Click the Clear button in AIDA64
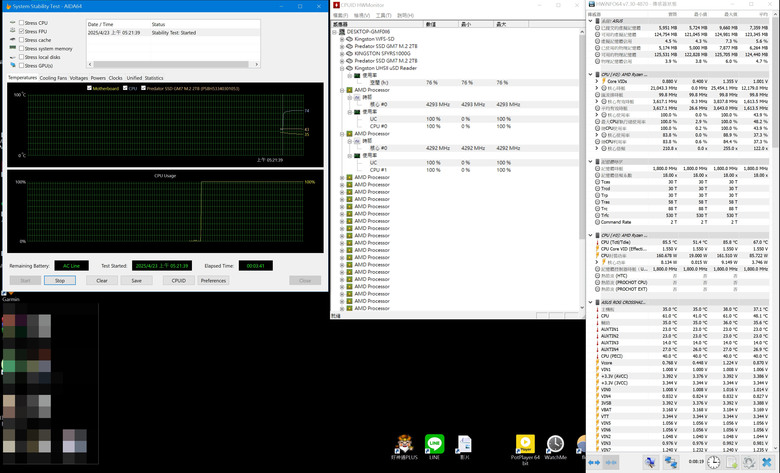The height and width of the screenshot is (473, 780). pyautogui.click(x=102, y=281)
